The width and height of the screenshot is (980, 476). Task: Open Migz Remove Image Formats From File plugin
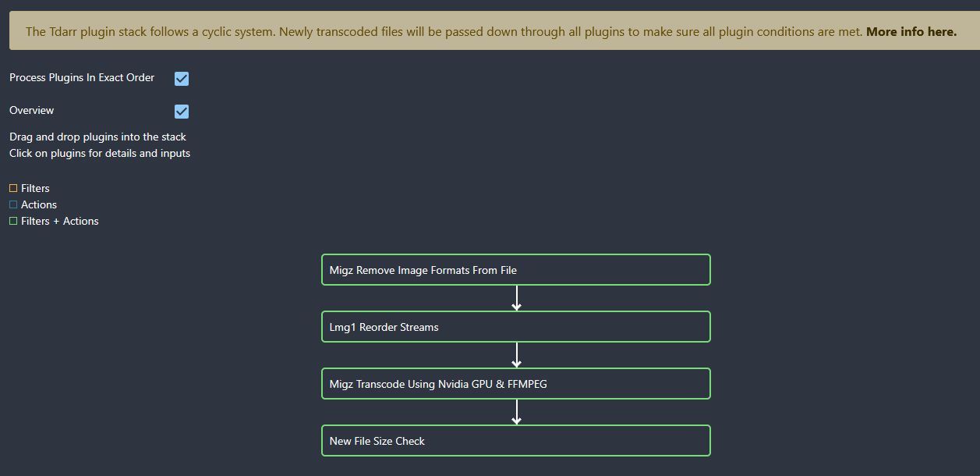515,270
